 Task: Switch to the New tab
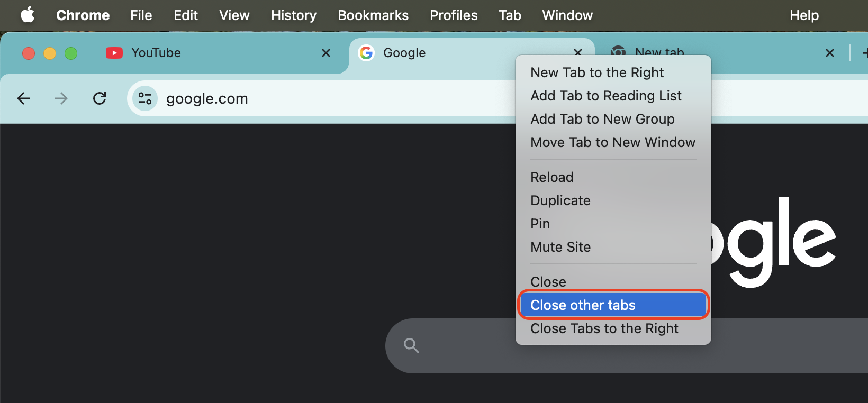pyautogui.click(x=659, y=53)
